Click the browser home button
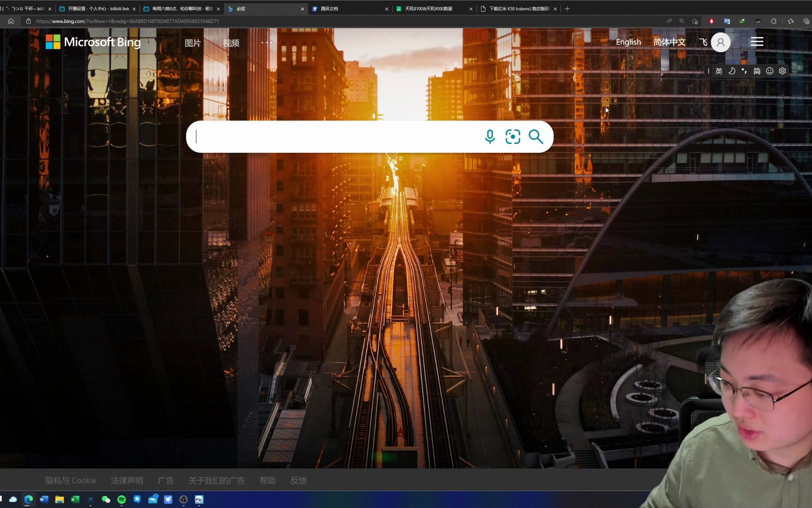This screenshot has width=812, height=508. 11,21
